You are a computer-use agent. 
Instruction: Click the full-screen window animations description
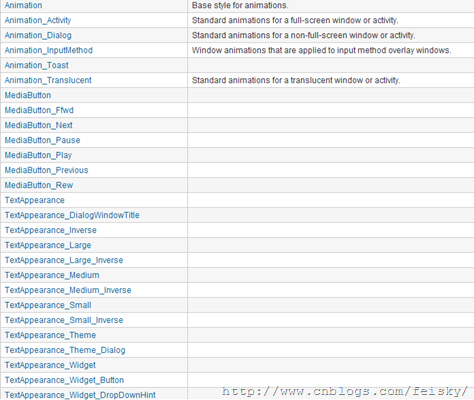[x=295, y=20]
